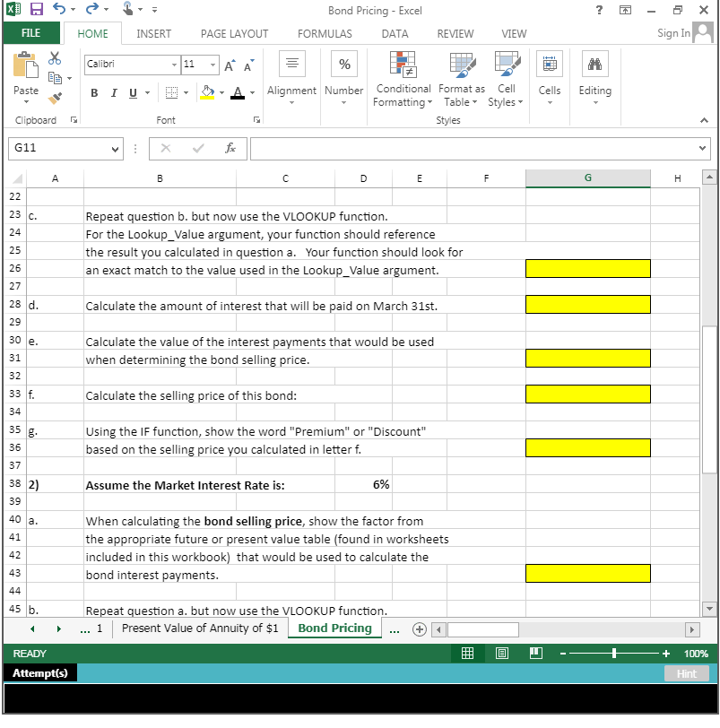Click Sign In
The width and height of the screenshot is (720, 728).
click(x=673, y=33)
